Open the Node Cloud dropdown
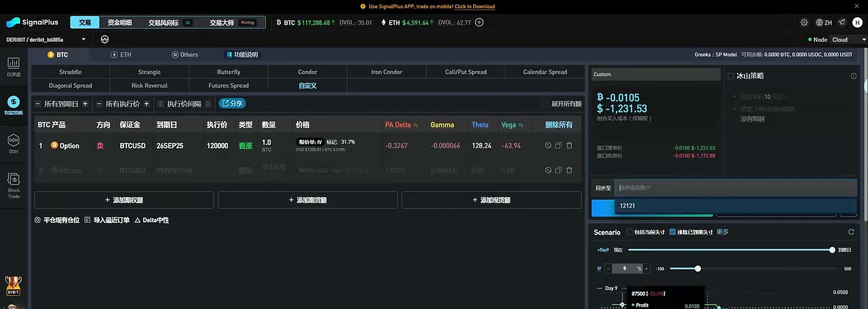The width and height of the screenshot is (868, 309). [848, 39]
